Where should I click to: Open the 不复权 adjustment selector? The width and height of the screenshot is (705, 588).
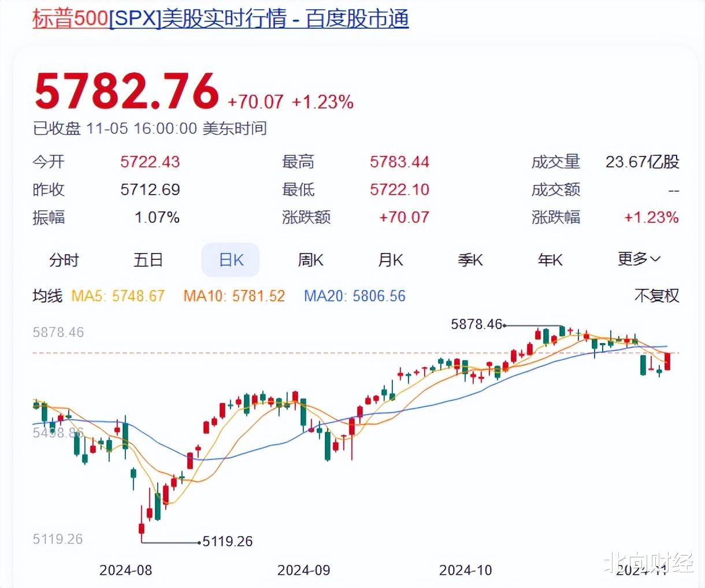click(656, 296)
